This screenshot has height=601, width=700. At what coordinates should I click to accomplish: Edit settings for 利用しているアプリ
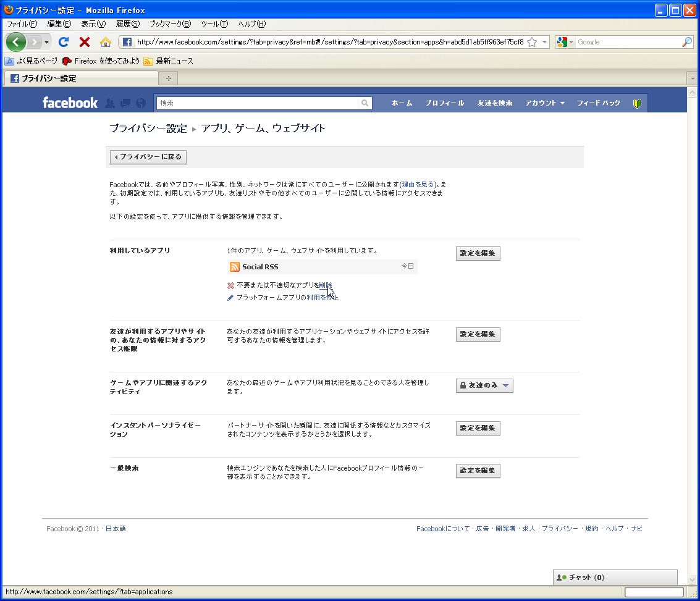[478, 253]
